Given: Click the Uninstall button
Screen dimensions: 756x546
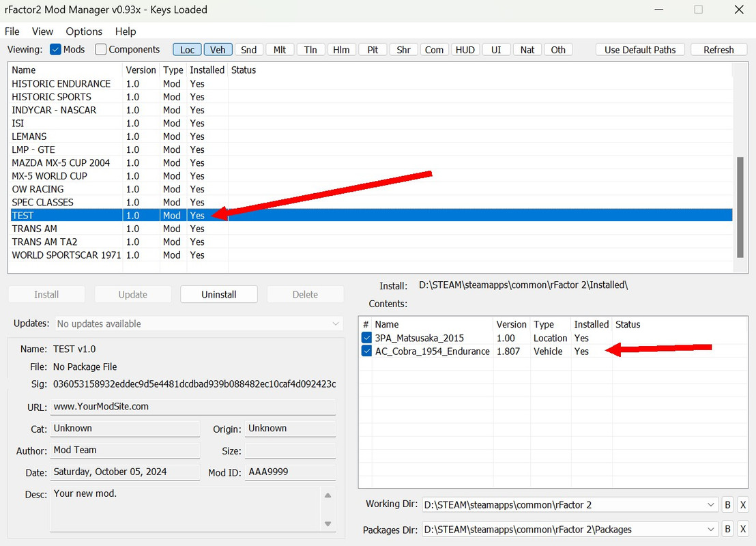Looking at the screenshot, I should [219, 294].
